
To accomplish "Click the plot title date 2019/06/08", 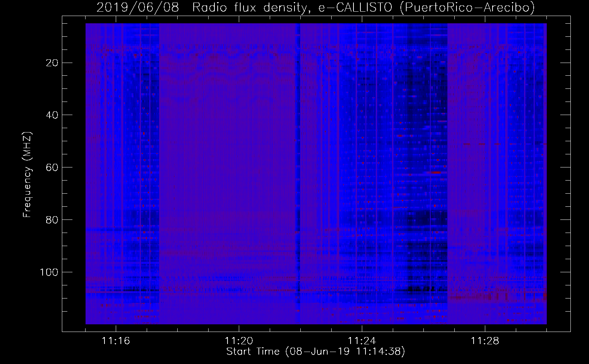I will pos(138,7).
